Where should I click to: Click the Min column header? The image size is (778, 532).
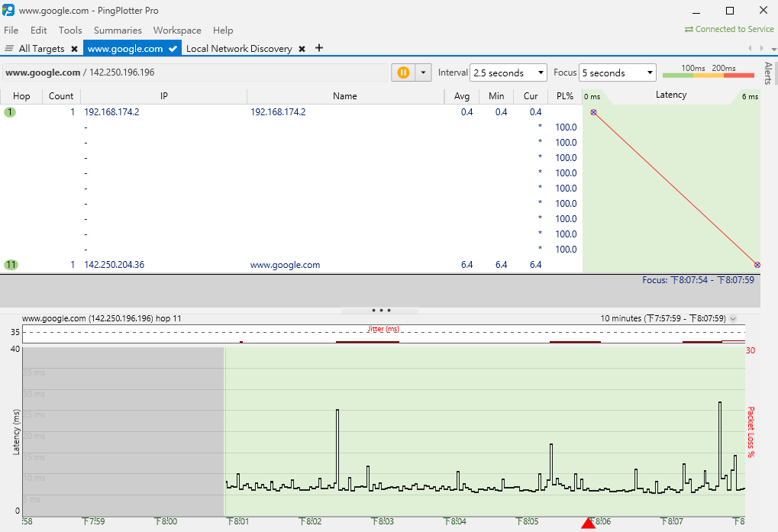tap(496, 96)
